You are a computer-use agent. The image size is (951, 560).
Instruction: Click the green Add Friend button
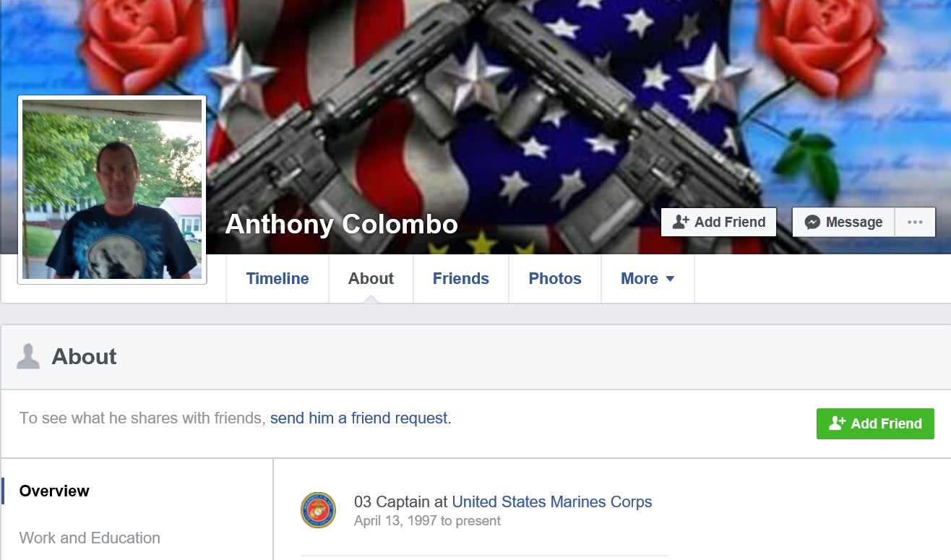tap(875, 423)
